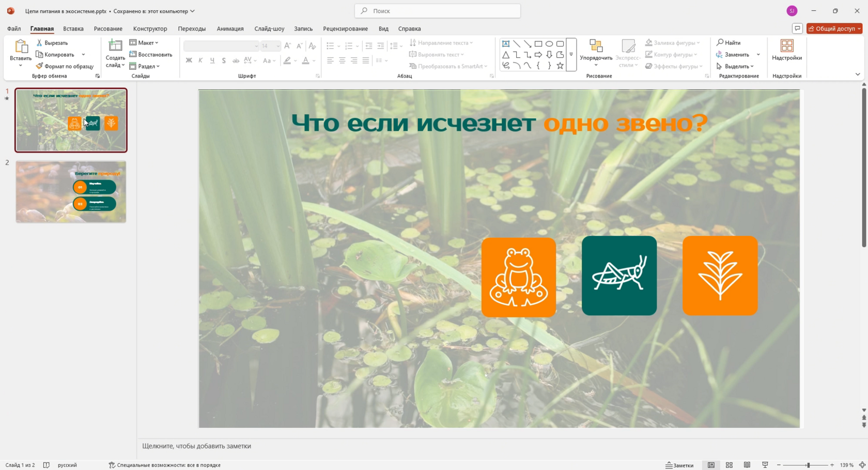Open the font name combo box
The width and height of the screenshot is (868, 470).
[221, 46]
